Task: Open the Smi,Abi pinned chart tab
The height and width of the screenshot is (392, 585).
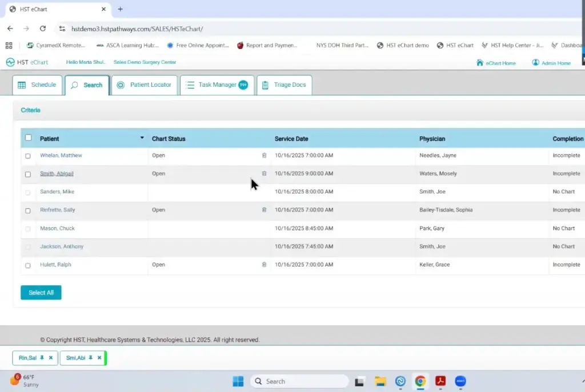Action: click(x=76, y=358)
